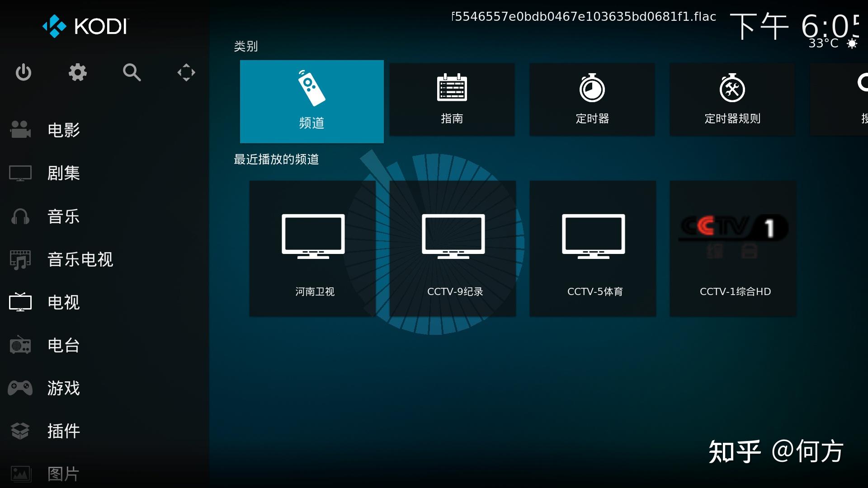Open the 频道 category tile
This screenshot has height=488, width=868.
pos(312,102)
